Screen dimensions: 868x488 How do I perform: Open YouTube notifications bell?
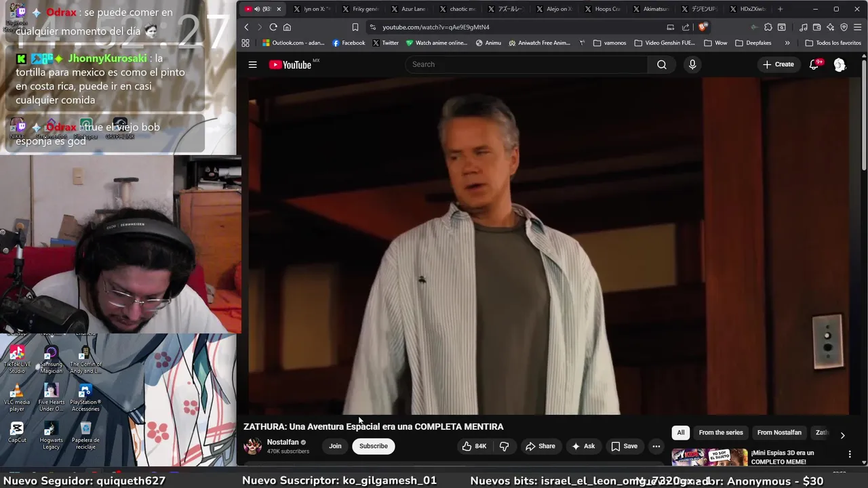814,64
